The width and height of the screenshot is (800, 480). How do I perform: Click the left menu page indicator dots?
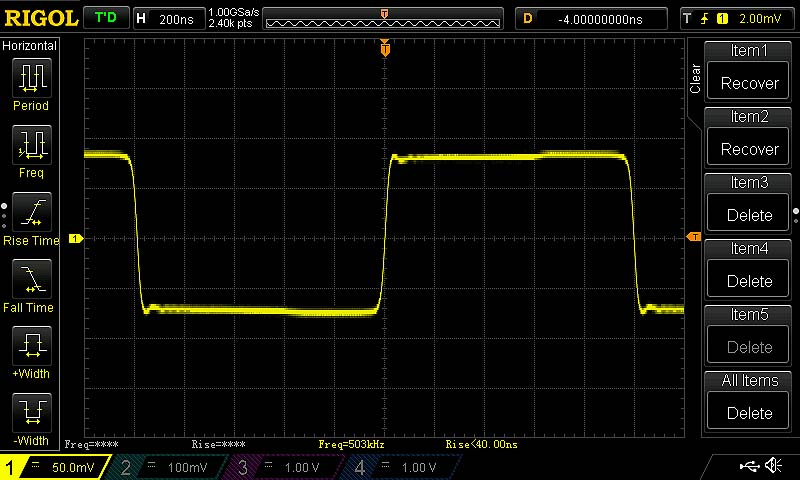[x=4, y=216]
